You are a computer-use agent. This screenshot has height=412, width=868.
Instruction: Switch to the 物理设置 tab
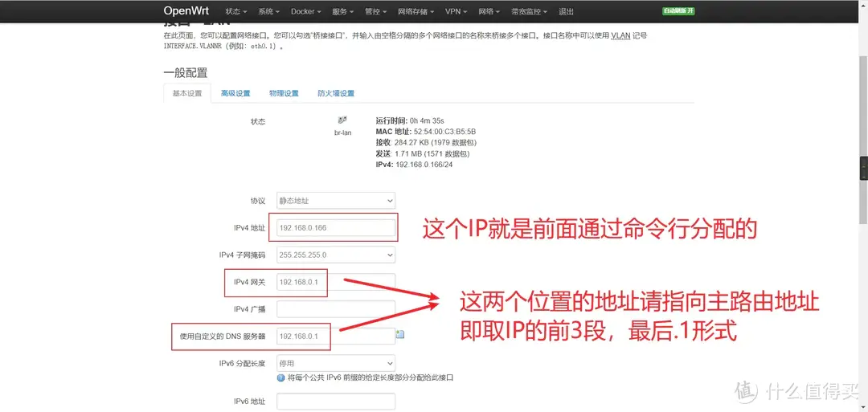(x=284, y=93)
